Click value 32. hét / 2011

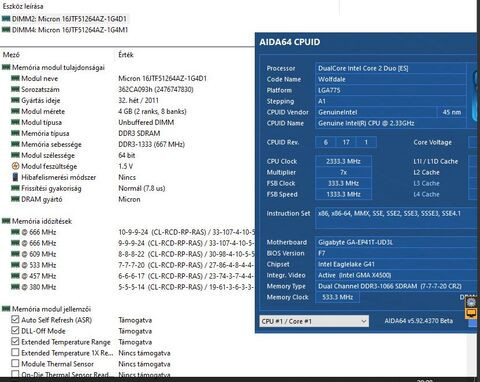coord(138,101)
